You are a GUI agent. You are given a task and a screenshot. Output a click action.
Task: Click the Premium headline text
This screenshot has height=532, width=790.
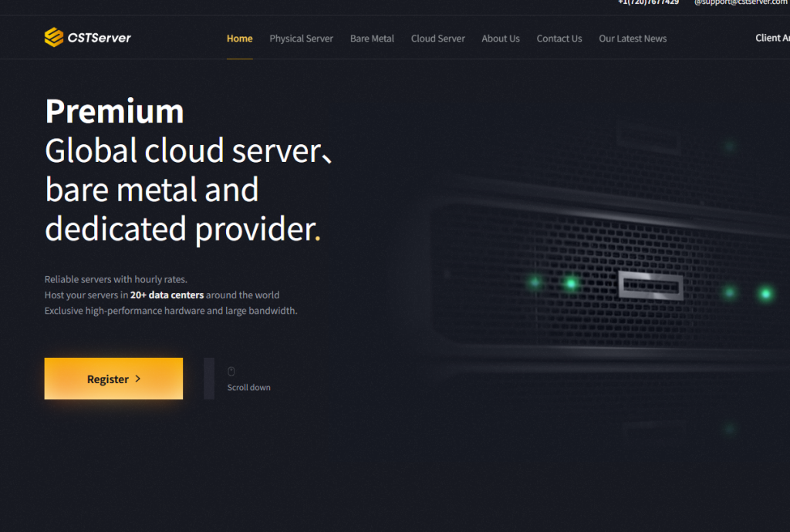pos(114,111)
